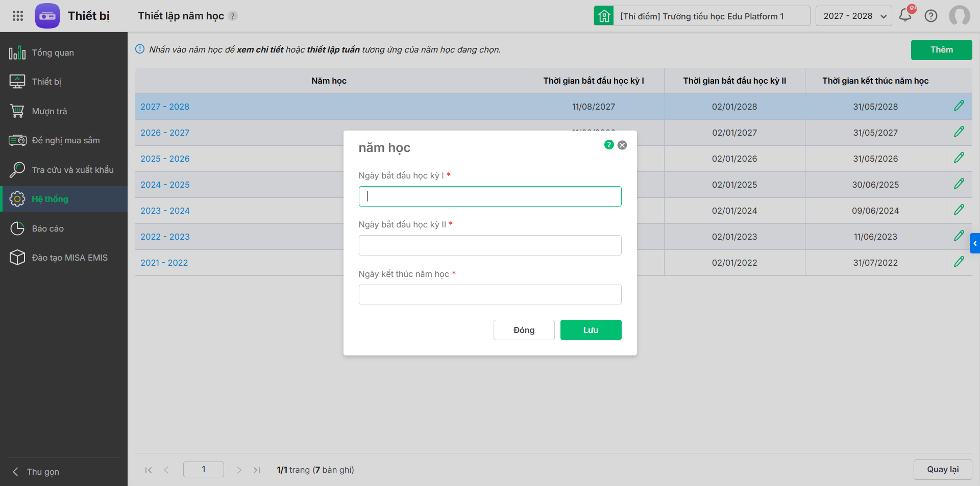Open Tra cứu và xuất khẩu menu

tap(64, 170)
